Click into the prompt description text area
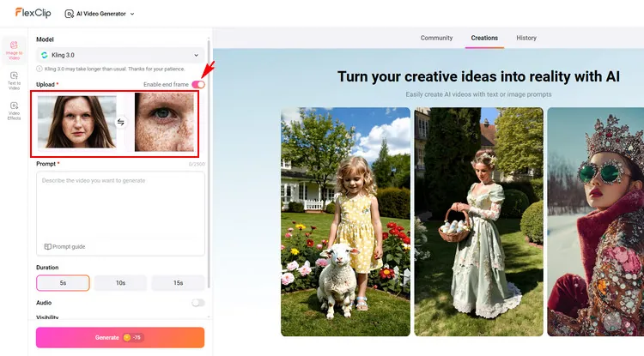 (120, 214)
